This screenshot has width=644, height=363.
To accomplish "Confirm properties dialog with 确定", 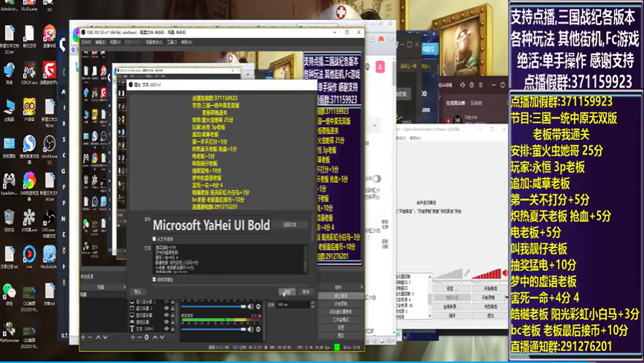I will click(x=287, y=292).
